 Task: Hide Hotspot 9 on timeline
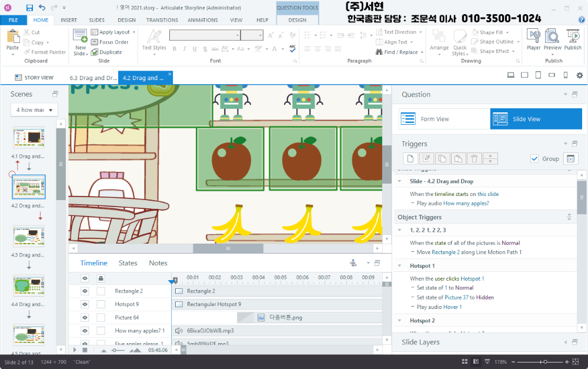(85, 304)
